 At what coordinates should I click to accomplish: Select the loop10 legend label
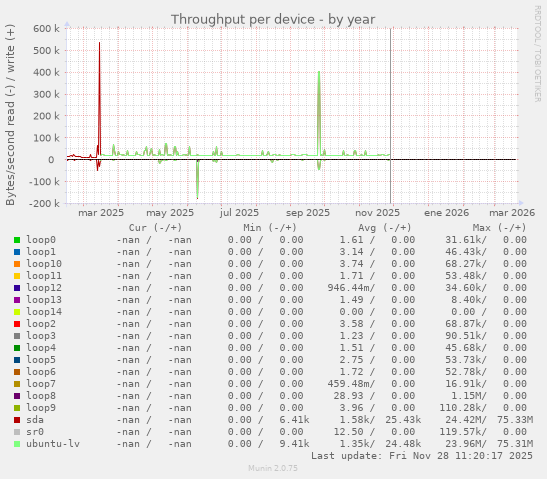click(44, 264)
